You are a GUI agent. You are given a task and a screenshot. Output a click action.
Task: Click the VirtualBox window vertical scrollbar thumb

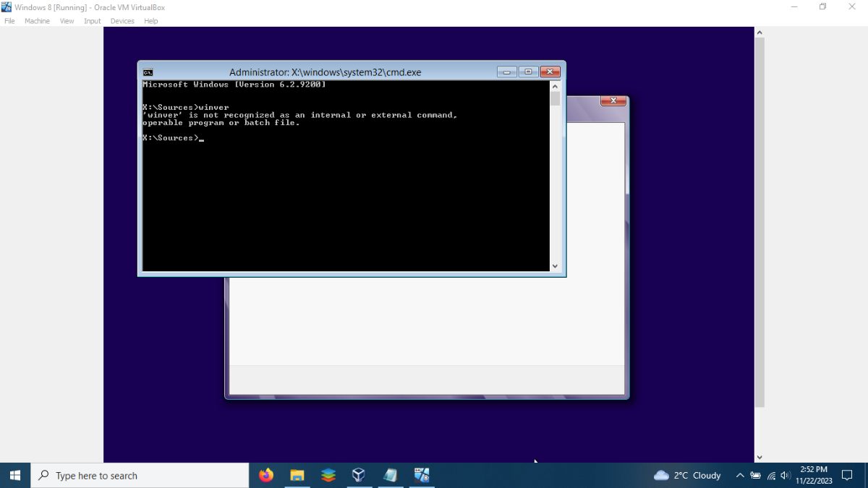(759, 222)
